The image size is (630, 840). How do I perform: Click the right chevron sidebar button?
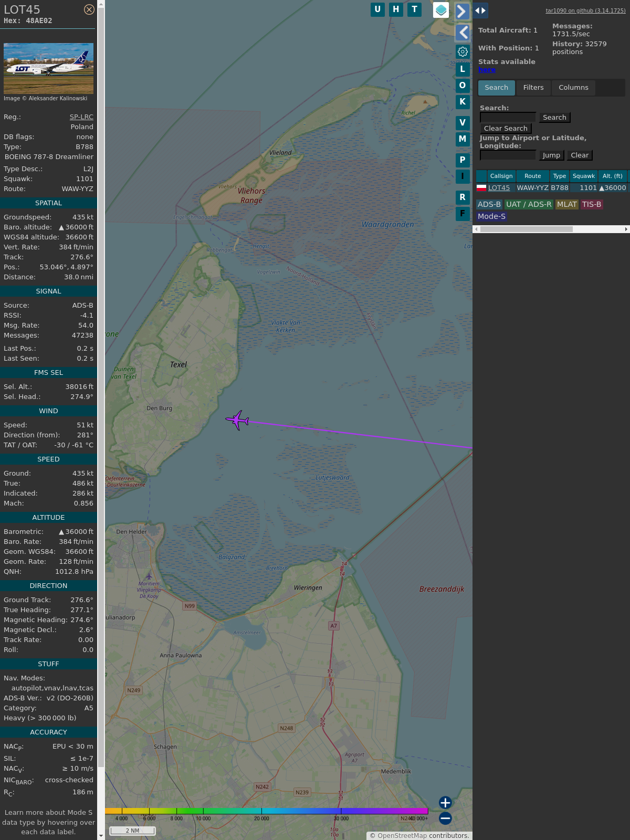tap(462, 11)
